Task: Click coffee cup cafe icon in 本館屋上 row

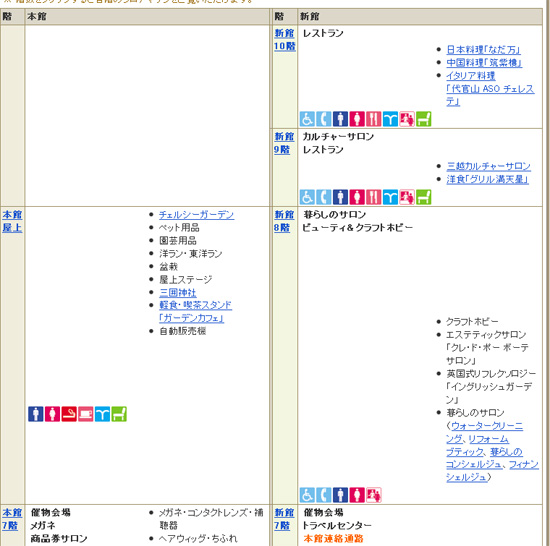Action: (x=86, y=414)
